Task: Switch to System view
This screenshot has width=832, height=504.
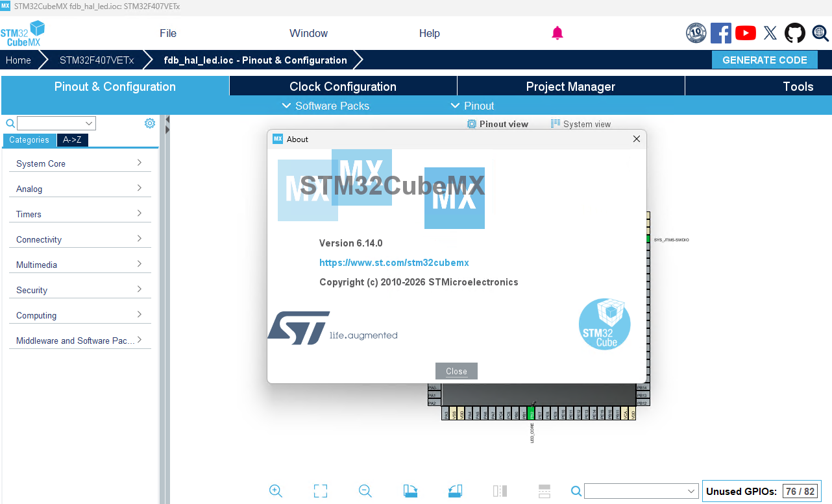Action: 581,124
